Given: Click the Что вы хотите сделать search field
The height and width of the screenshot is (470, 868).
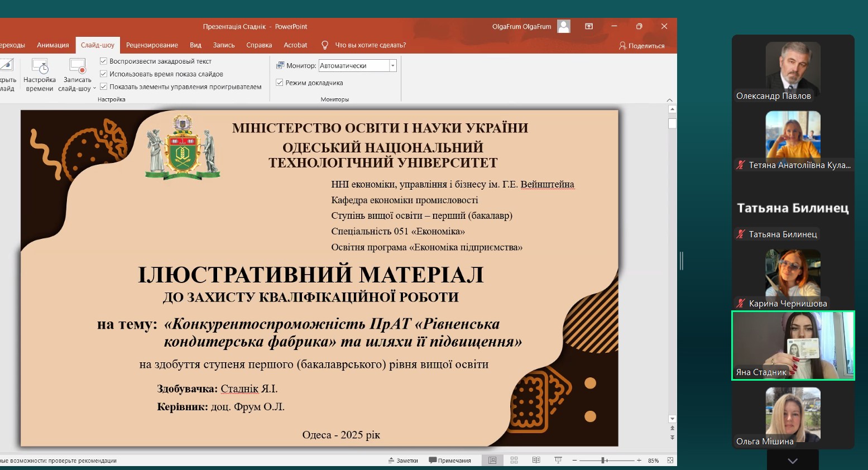Looking at the screenshot, I should point(371,45).
